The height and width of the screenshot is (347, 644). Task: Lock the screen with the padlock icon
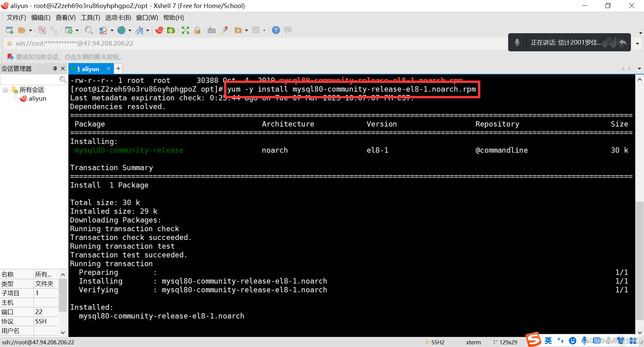pos(198,30)
